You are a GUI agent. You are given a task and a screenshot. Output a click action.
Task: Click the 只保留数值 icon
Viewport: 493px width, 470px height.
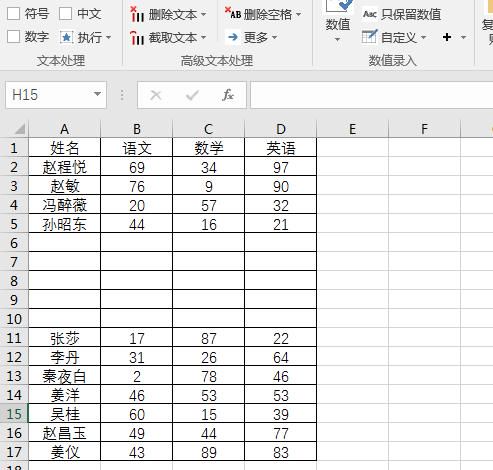coord(370,14)
